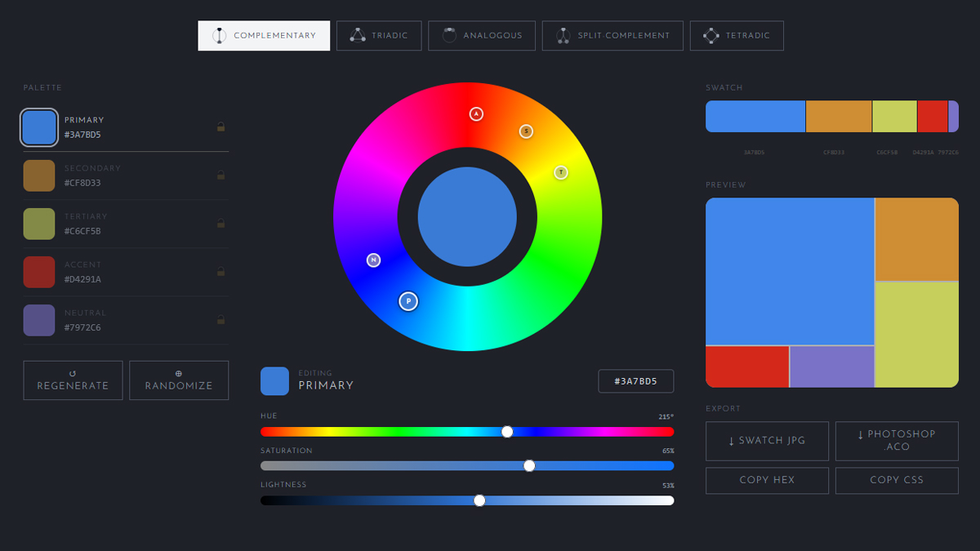Lock the Accent palette color

coord(221,273)
